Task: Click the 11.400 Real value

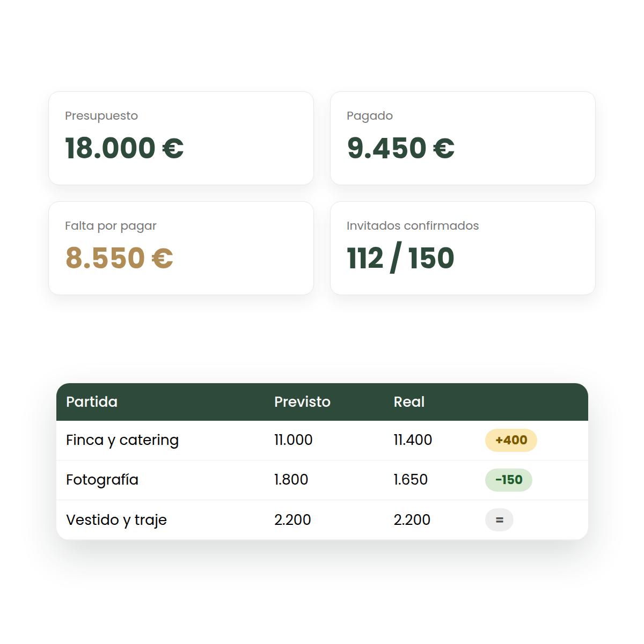Action: (x=413, y=440)
